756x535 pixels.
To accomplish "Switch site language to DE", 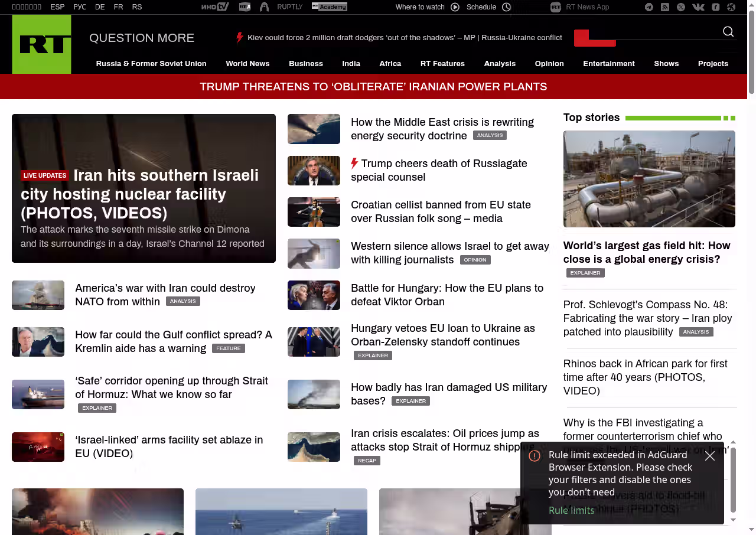I will tap(100, 7).
